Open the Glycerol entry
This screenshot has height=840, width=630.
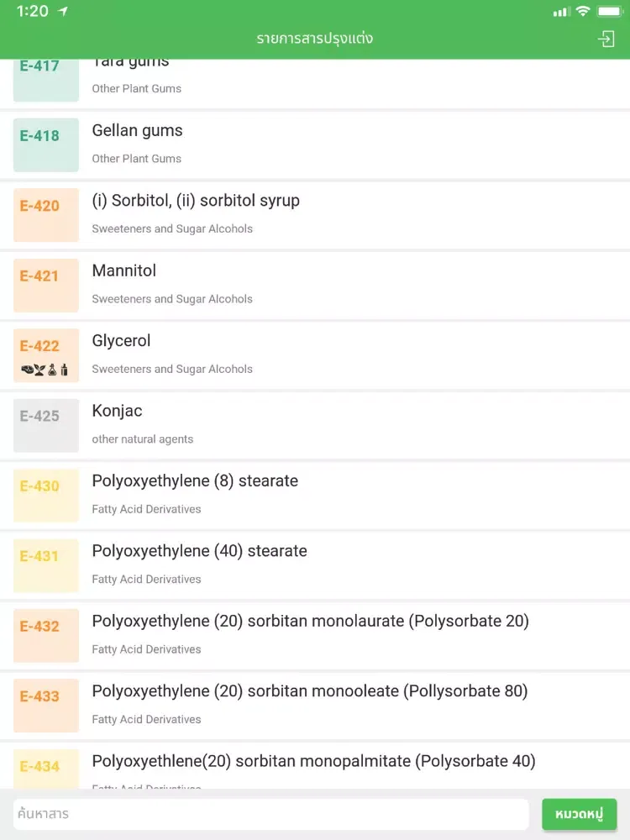[315, 355]
